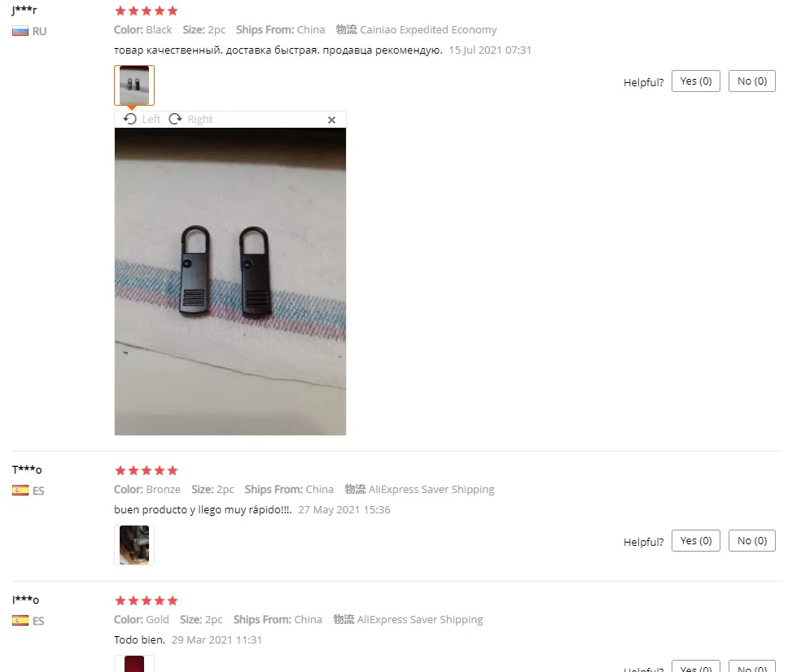The width and height of the screenshot is (788, 672).
Task: Open the I***o Gold review thumbnail
Action: click(x=134, y=664)
